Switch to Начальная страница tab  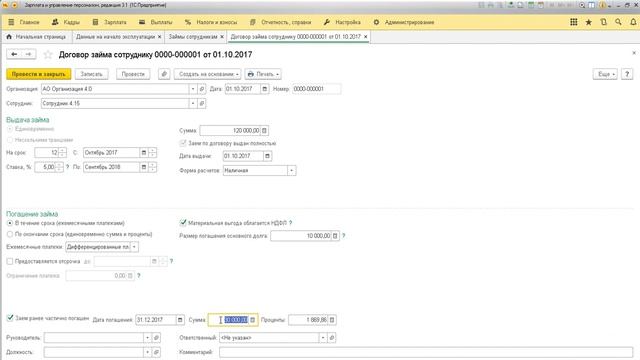pyautogui.click(x=36, y=37)
